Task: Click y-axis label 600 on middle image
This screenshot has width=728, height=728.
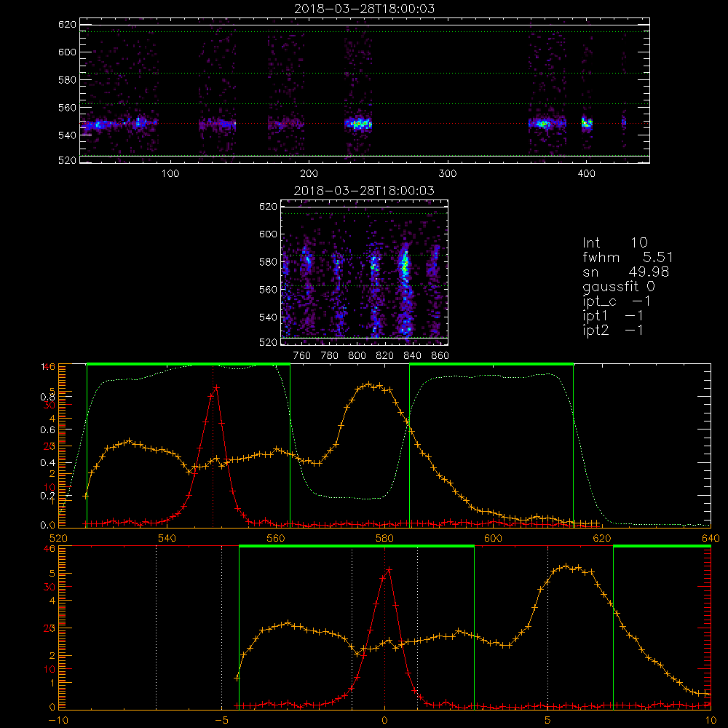Action: (268, 234)
